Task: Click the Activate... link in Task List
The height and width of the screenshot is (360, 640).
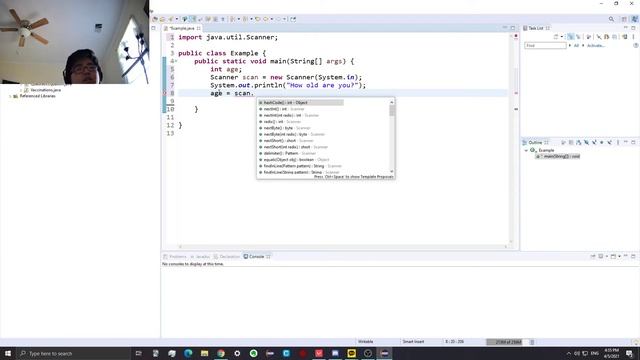Action: (x=596, y=45)
